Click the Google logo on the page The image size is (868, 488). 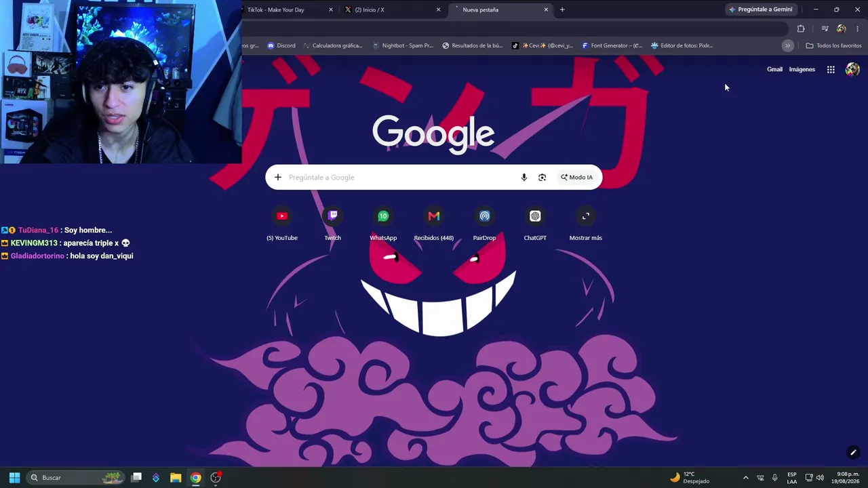433,134
